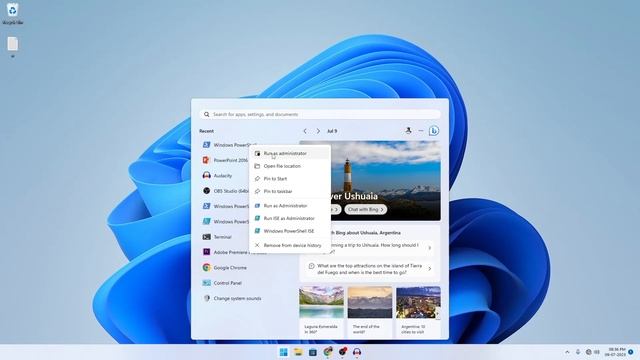This screenshot has height=360, width=640.
Task: Open File Explorer from the taskbar
Action: tap(298, 352)
